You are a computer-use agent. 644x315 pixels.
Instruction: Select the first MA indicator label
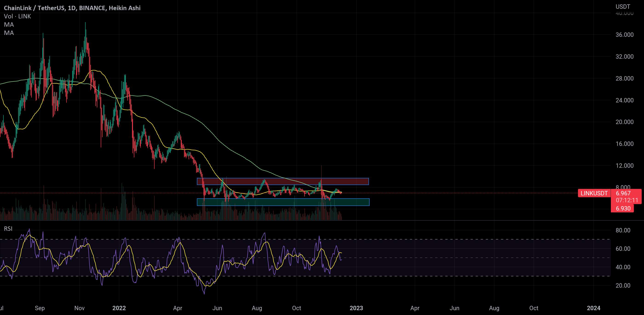click(x=9, y=25)
